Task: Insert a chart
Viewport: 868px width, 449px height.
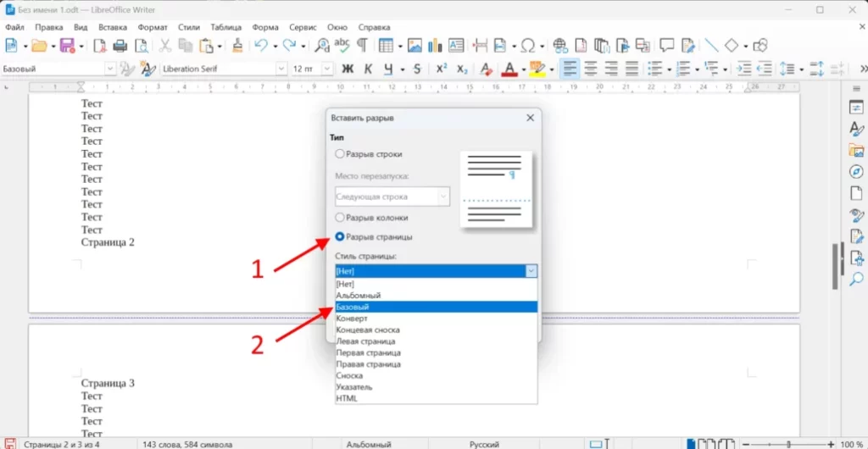Action: click(x=435, y=46)
